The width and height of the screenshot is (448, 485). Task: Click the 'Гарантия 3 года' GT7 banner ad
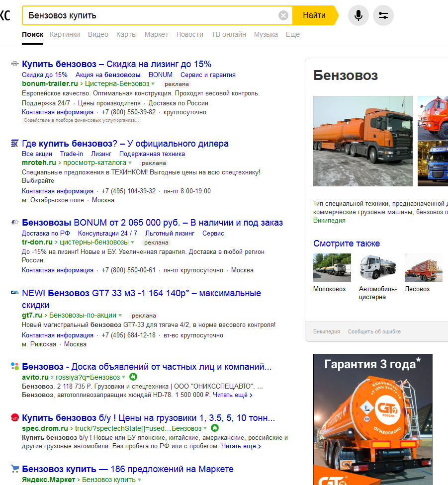(373, 419)
